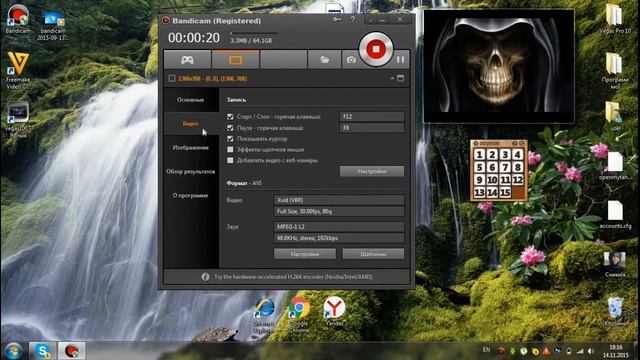This screenshot has height=360, width=640.
Task: Pause the Bandicam recording
Action: (x=400, y=60)
